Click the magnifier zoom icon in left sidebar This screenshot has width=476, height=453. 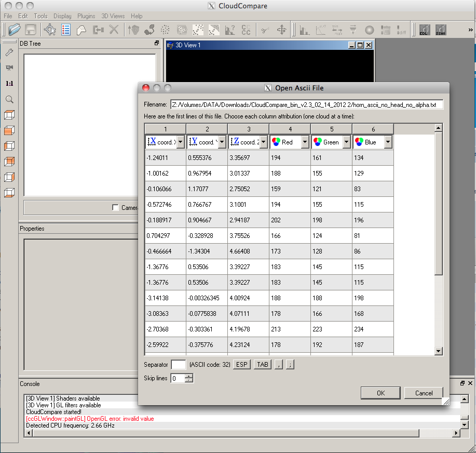[10, 99]
